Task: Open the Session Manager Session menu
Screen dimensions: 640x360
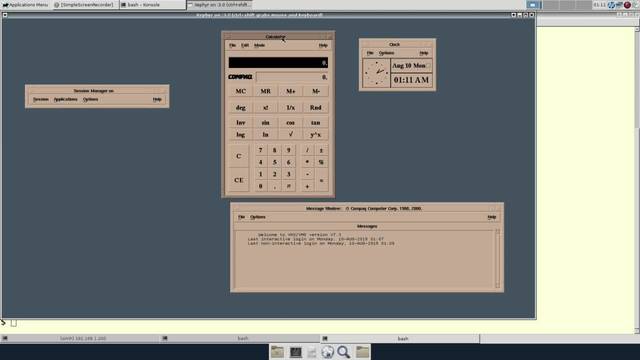Action: (40, 99)
